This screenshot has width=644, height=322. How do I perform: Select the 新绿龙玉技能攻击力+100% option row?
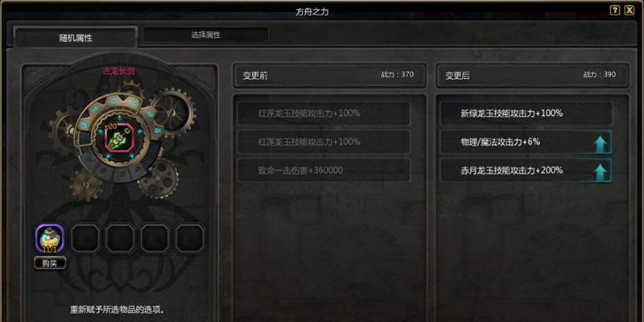(526, 114)
